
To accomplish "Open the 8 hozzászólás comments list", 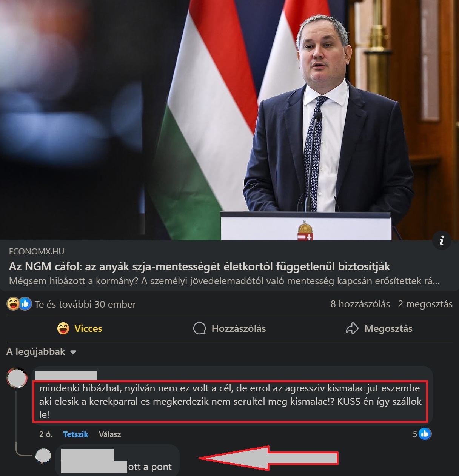I will coord(360,304).
